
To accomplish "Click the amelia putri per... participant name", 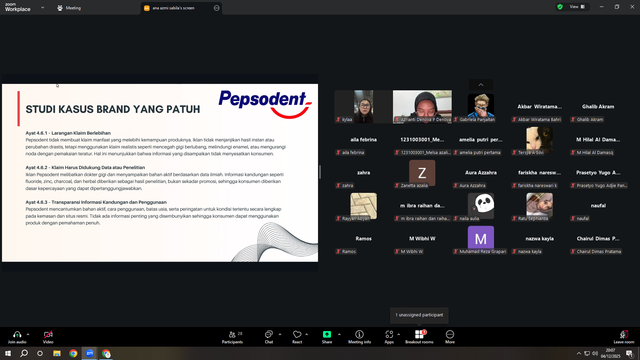I will 481,140.
